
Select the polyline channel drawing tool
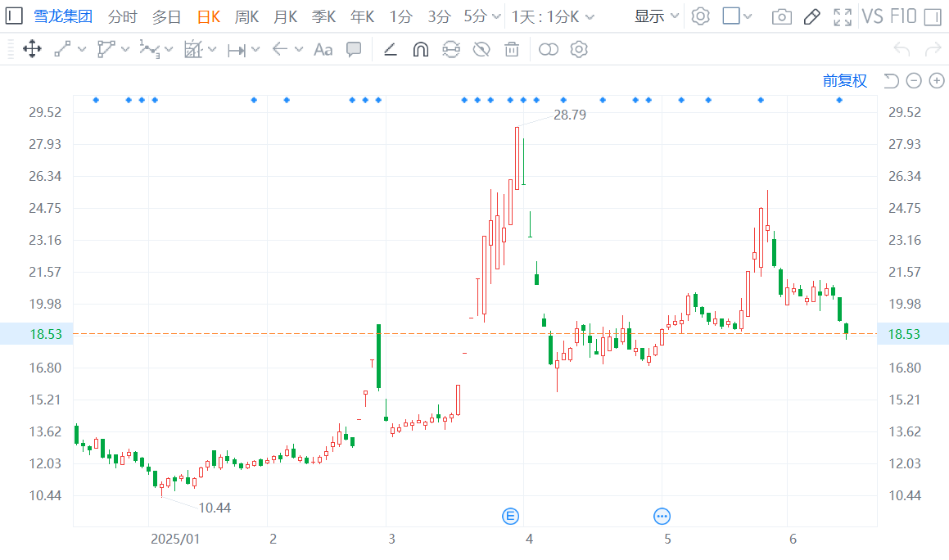point(106,50)
